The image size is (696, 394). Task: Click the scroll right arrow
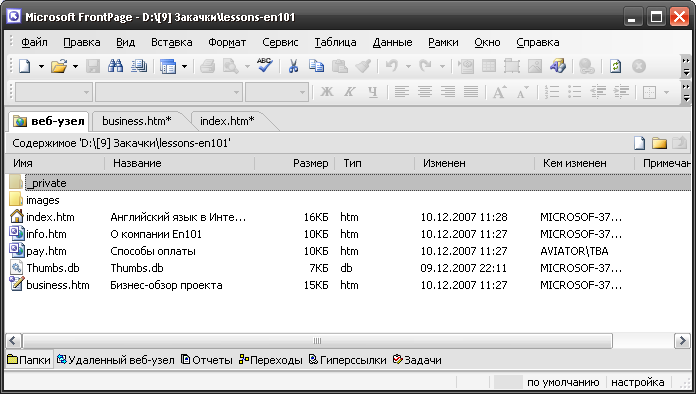pyautogui.click(x=682, y=341)
